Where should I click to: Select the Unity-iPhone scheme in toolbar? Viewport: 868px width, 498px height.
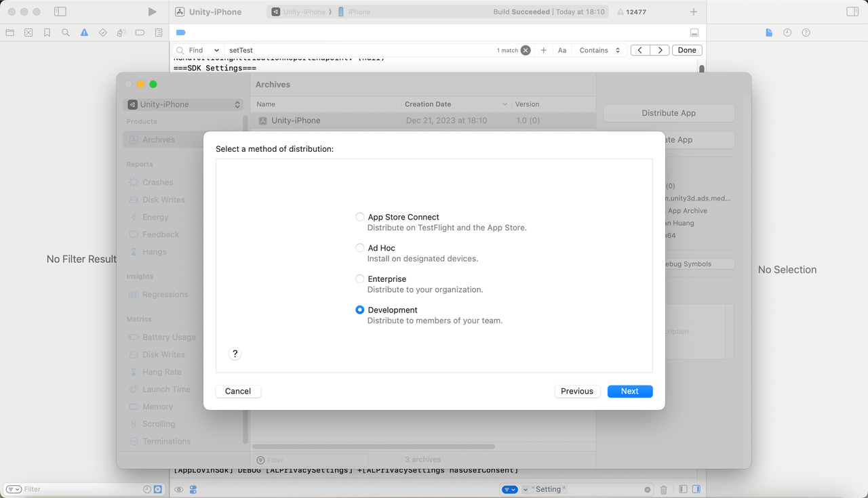(x=298, y=12)
